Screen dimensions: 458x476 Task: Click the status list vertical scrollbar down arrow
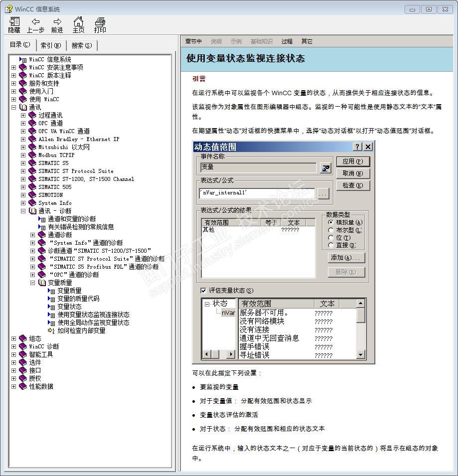point(360,354)
